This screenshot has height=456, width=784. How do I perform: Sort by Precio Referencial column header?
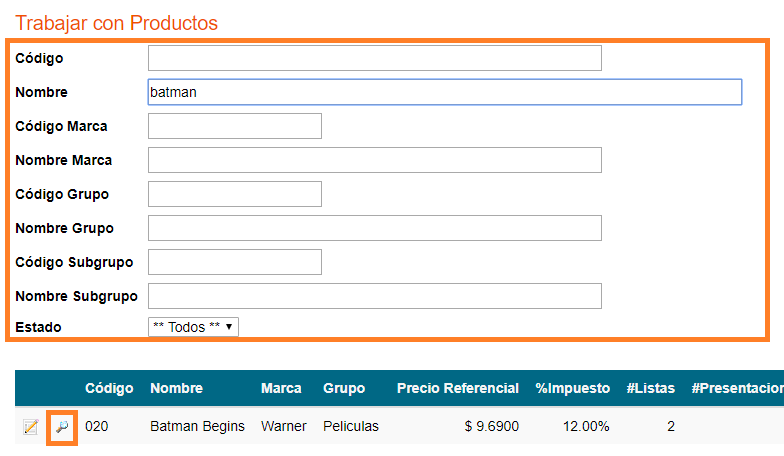coord(458,388)
